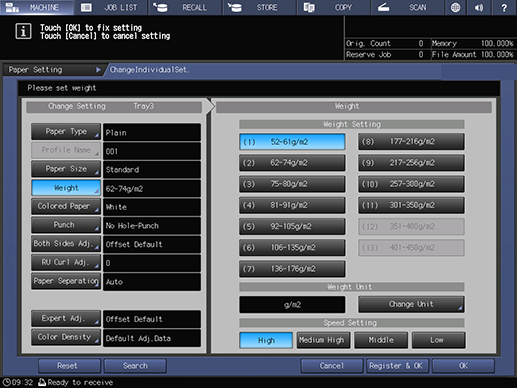Select the Scan mode icon
The image size is (517, 388).
point(383,7)
